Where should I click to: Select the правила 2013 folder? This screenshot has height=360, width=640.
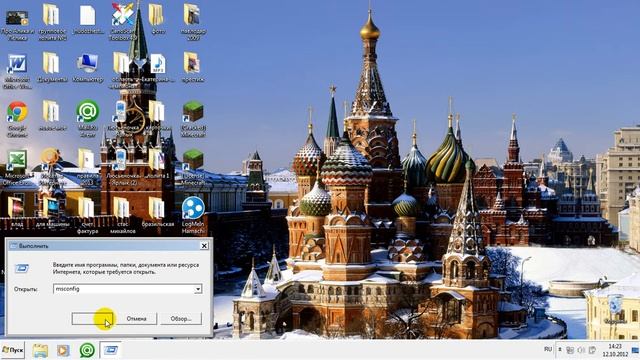(x=86, y=159)
